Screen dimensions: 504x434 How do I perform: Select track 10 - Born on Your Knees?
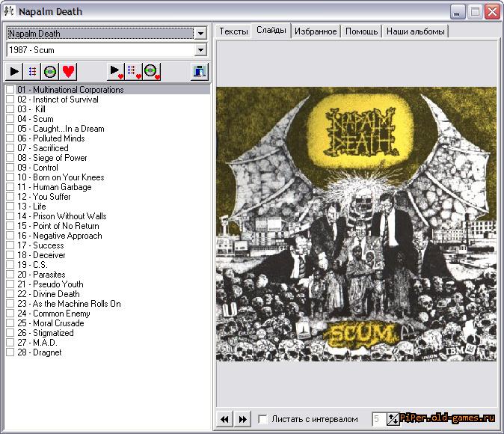click(x=61, y=177)
